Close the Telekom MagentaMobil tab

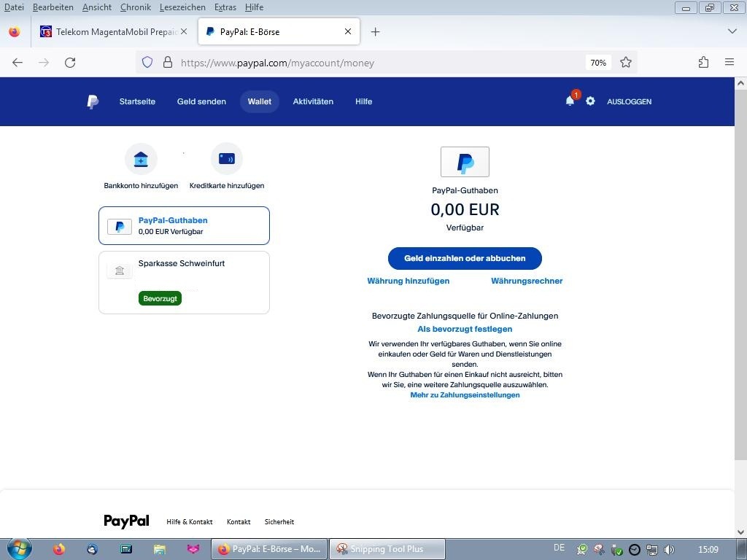click(x=184, y=31)
